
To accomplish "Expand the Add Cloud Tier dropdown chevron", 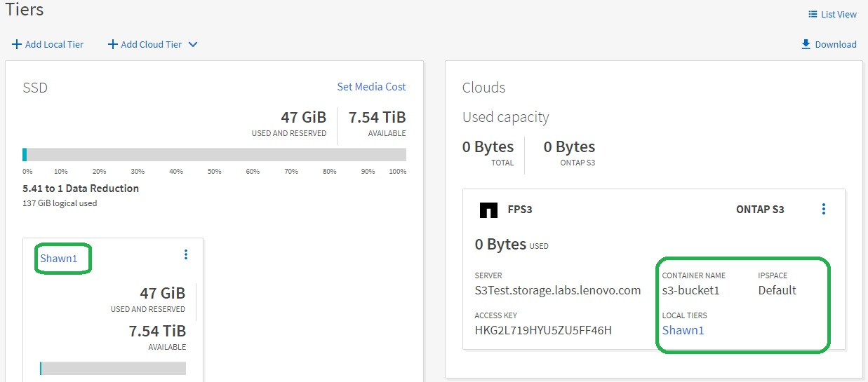I will pyautogui.click(x=193, y=45).
